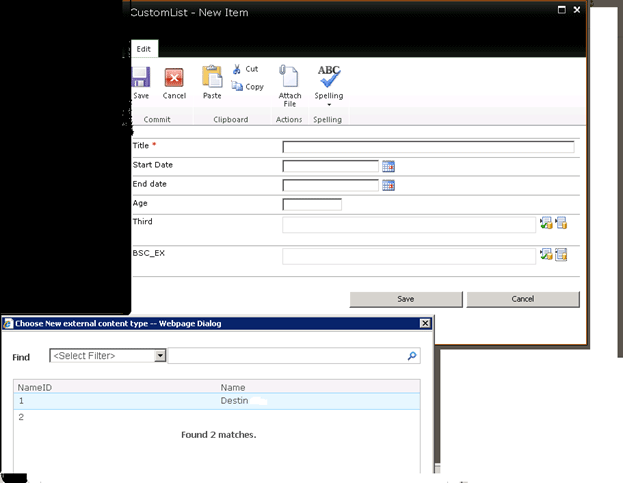Switch to the Edit ribbon tab

pos(144,49)
